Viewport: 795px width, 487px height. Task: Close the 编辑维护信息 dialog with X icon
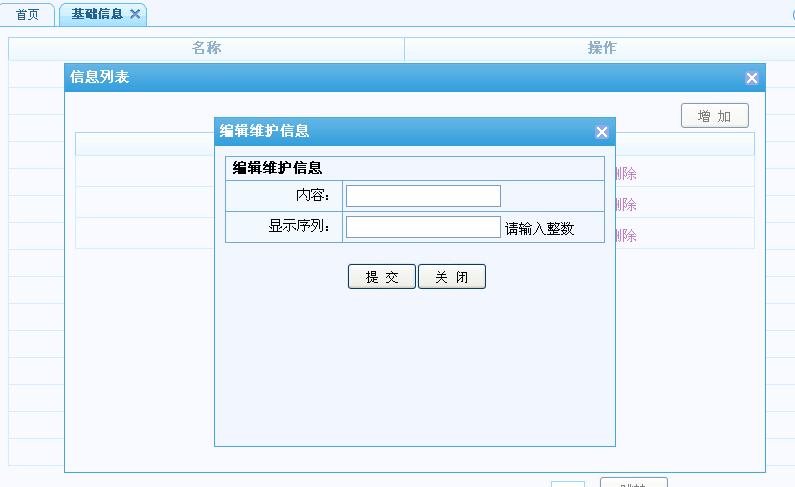pyautogui.click(x=601, y=132)
